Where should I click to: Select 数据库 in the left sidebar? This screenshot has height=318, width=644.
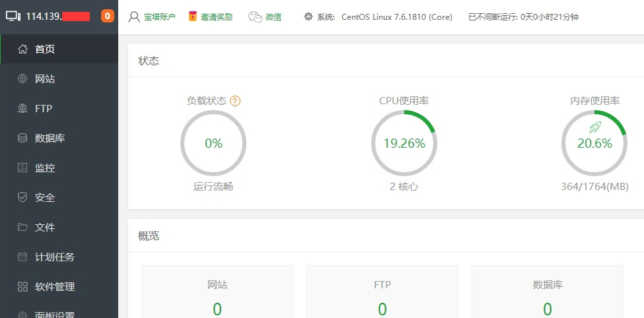click(x=50, y=138)
